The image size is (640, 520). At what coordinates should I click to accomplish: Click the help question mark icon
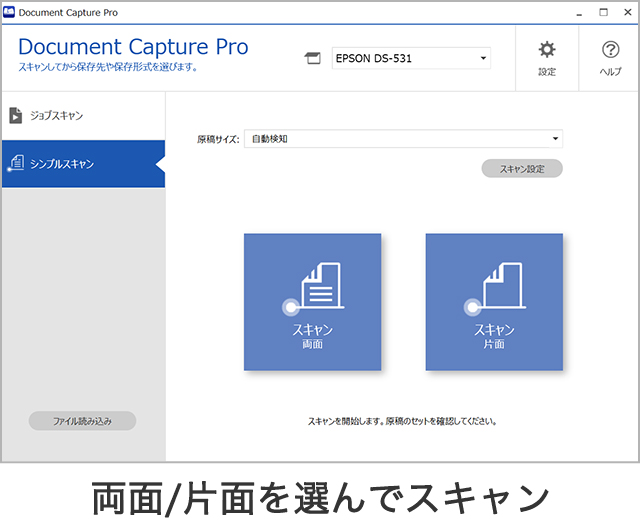point(610,50)
